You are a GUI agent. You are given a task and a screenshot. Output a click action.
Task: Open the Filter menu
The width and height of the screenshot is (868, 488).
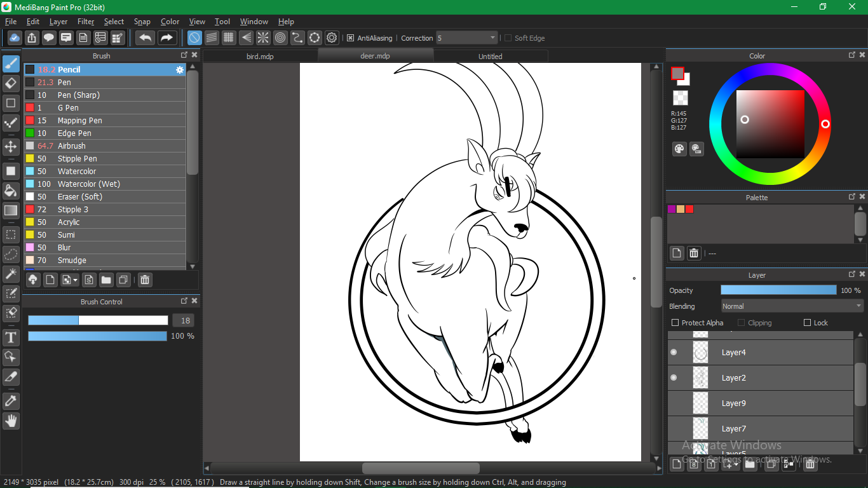click(86, 22)
